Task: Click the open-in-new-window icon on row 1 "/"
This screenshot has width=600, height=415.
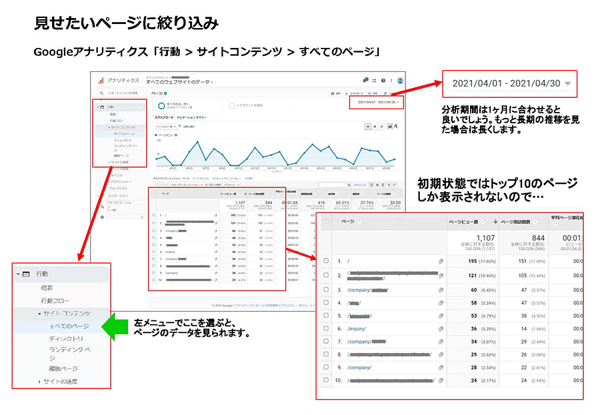Action: pyautogui.click(x=441, y=261)
